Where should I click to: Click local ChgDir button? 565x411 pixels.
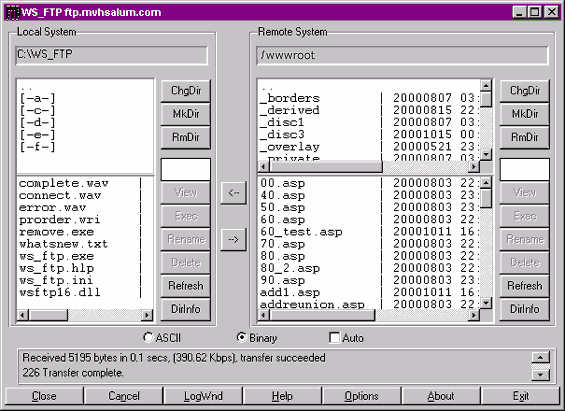[186, 90]
